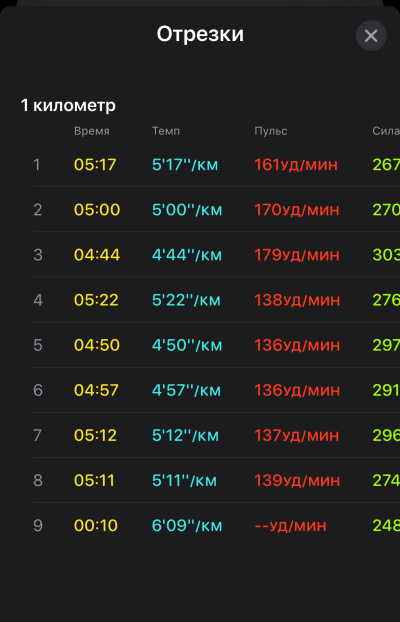
Task: Click split number 4 row label
Action: [38, 300]
